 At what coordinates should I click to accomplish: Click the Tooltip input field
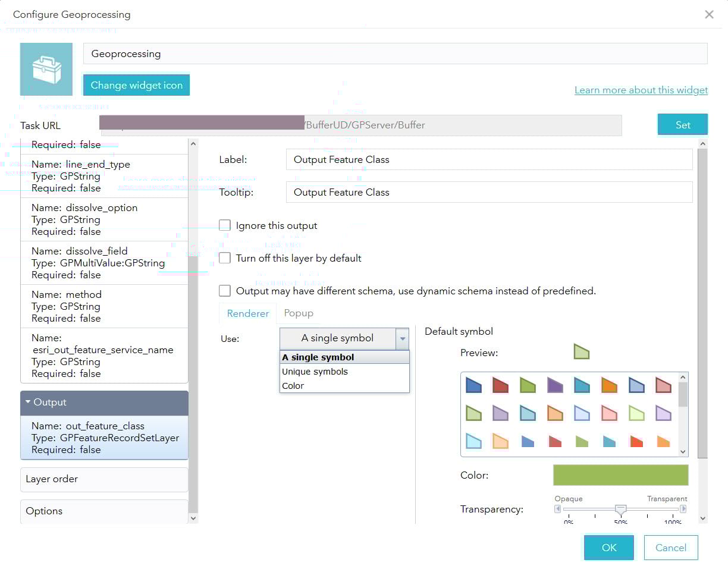point(489,192)
